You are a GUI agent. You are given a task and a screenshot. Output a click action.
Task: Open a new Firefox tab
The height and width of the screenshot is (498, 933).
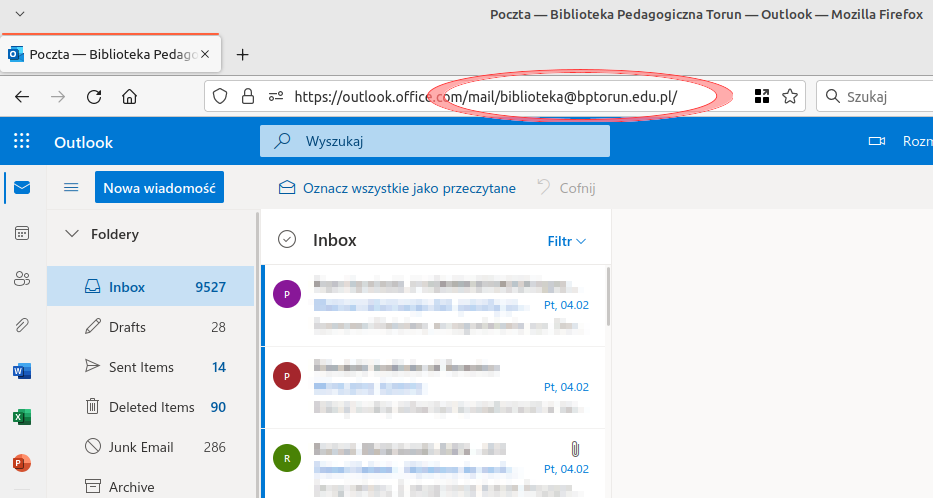(x=242, y=54)
